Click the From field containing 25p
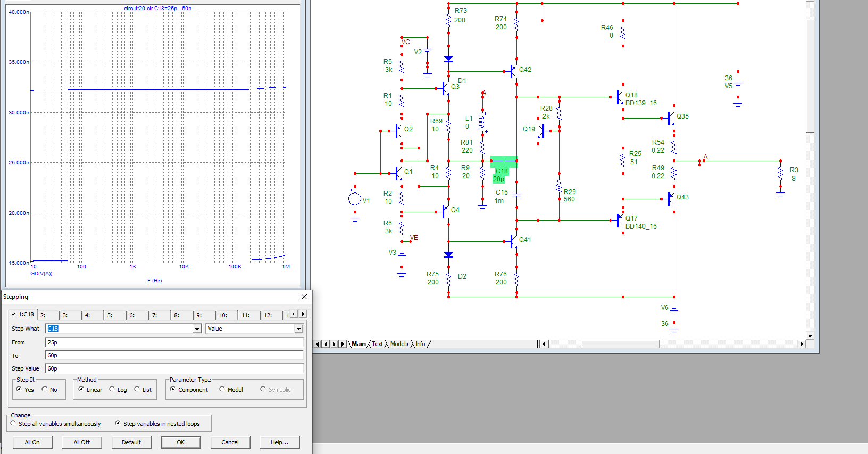868x454 pixels. pyautogui.click(x=174, y=342)
